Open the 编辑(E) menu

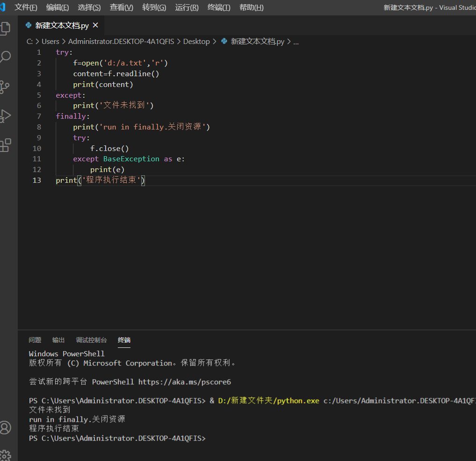pos(58,7)
